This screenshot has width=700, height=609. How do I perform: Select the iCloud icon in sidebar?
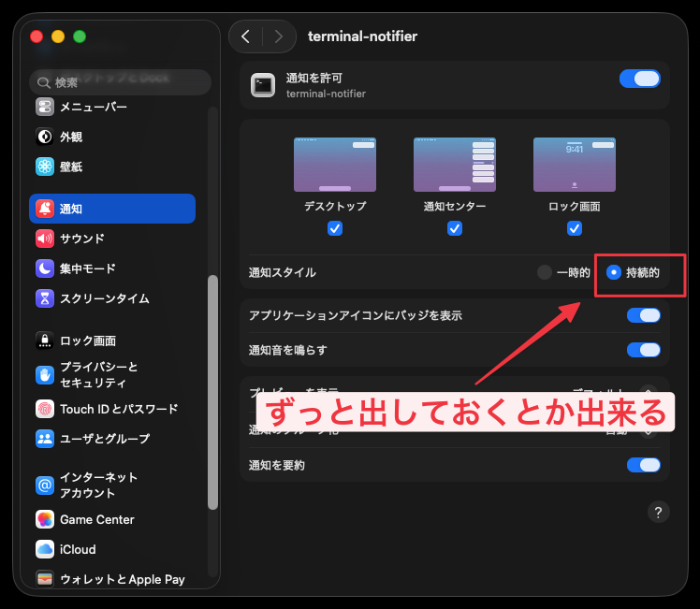45,549
